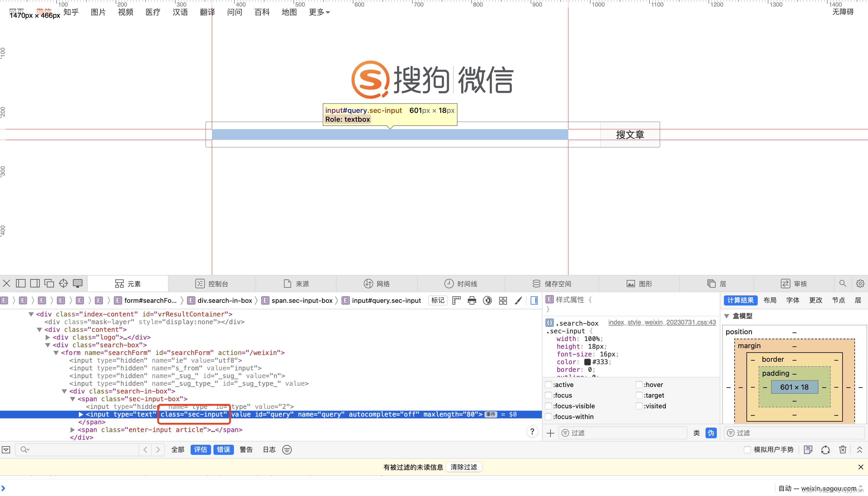Click the inspector search magnifier icon
Screen dimensions: 868x496
tap(843, 284)
